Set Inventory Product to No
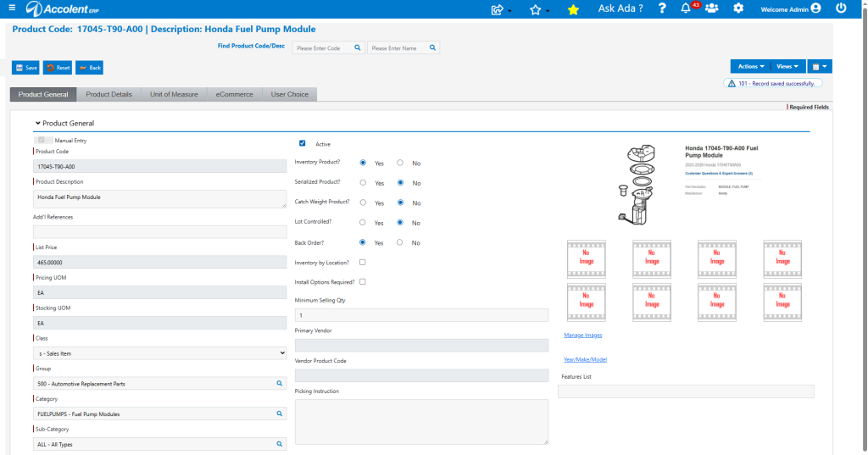The height and width of the screenshot is (455, 868). 400,163
